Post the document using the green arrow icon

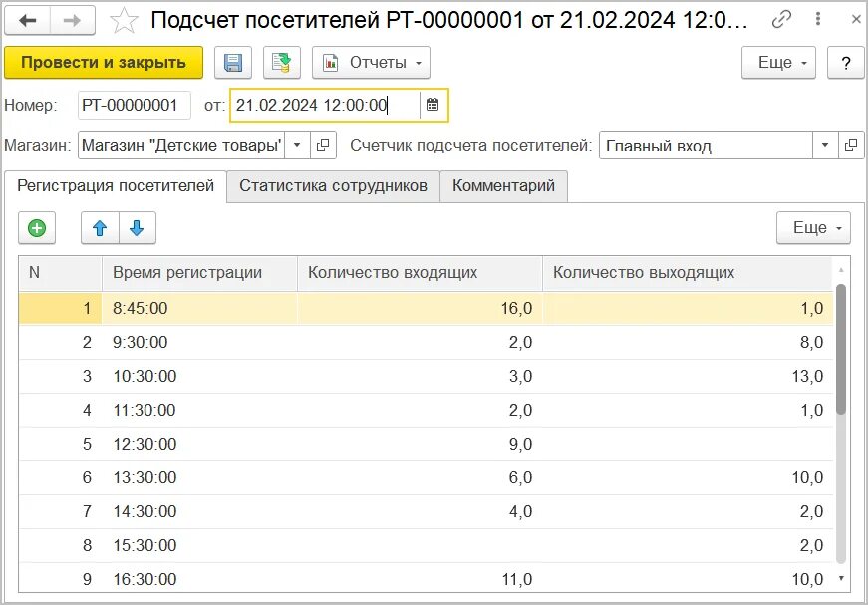[x=282, y=62]
